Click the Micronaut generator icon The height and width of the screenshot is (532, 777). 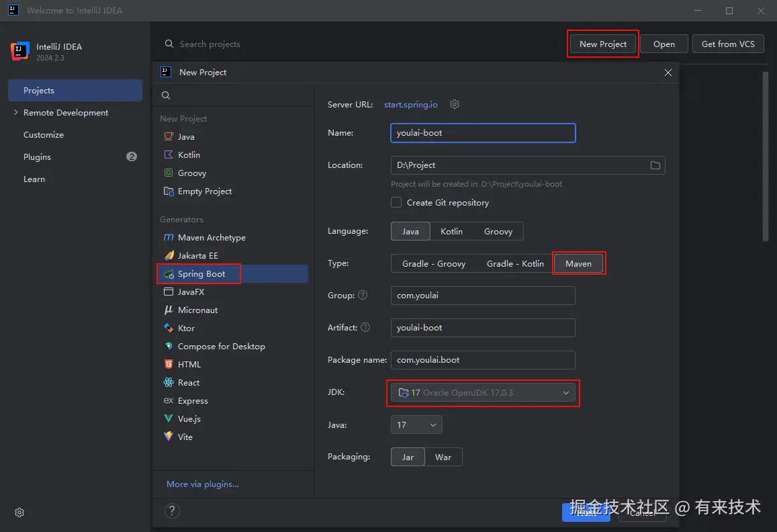click(169, 310)
